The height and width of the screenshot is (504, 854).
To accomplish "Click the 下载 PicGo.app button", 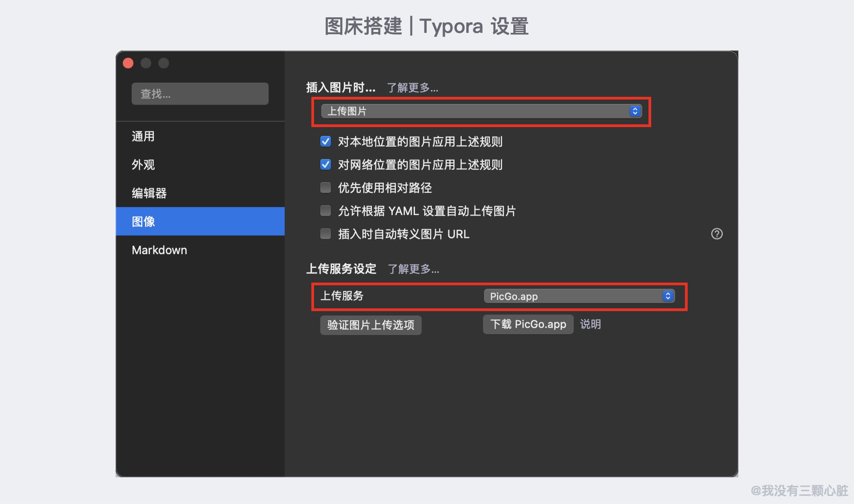I will [528, 324].
